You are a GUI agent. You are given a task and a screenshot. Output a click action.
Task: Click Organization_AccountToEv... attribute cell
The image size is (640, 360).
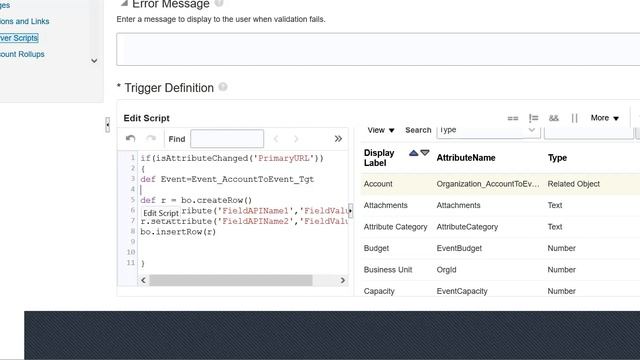point(488,184)
